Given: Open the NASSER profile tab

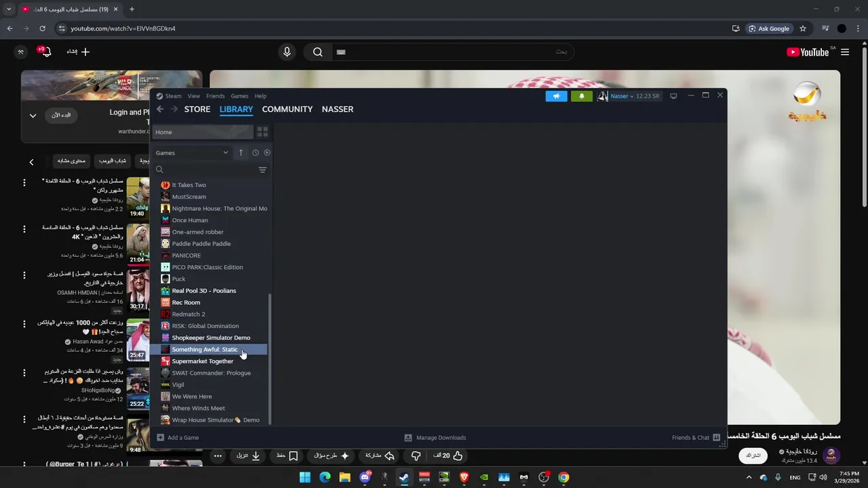Looking at the screenshot, I should (x=338, y=109).
